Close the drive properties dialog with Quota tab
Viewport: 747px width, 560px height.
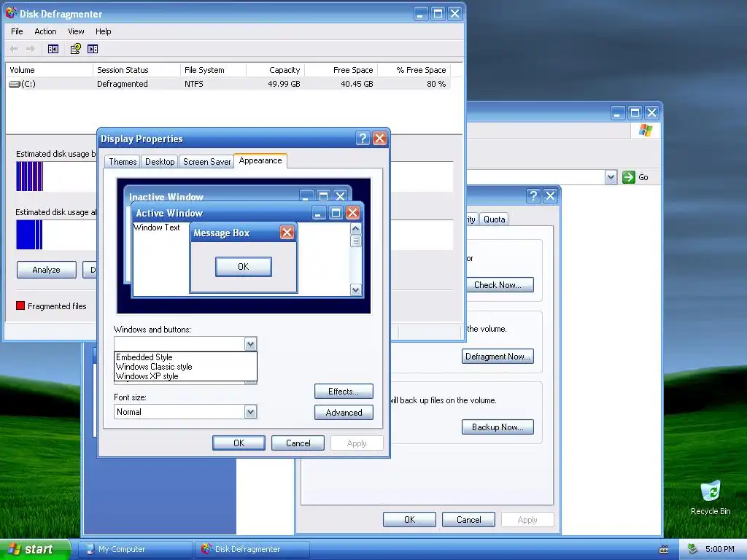pyautogui.click(x=550, y=195)
